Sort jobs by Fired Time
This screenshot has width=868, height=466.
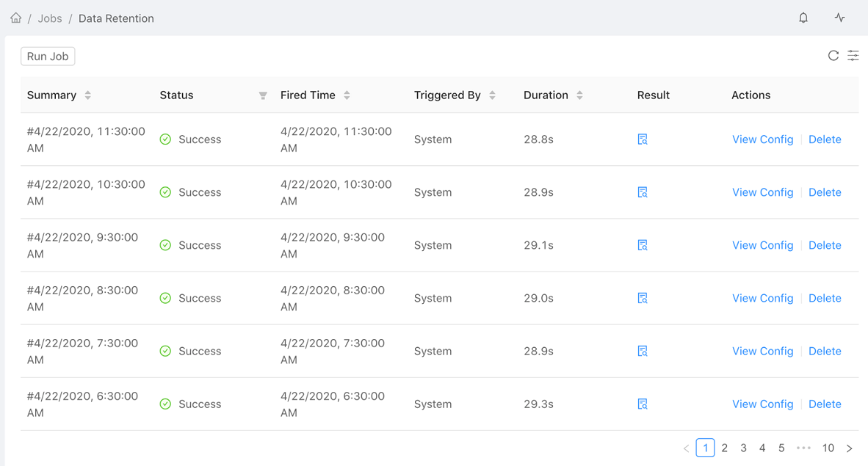coord(347,95)
